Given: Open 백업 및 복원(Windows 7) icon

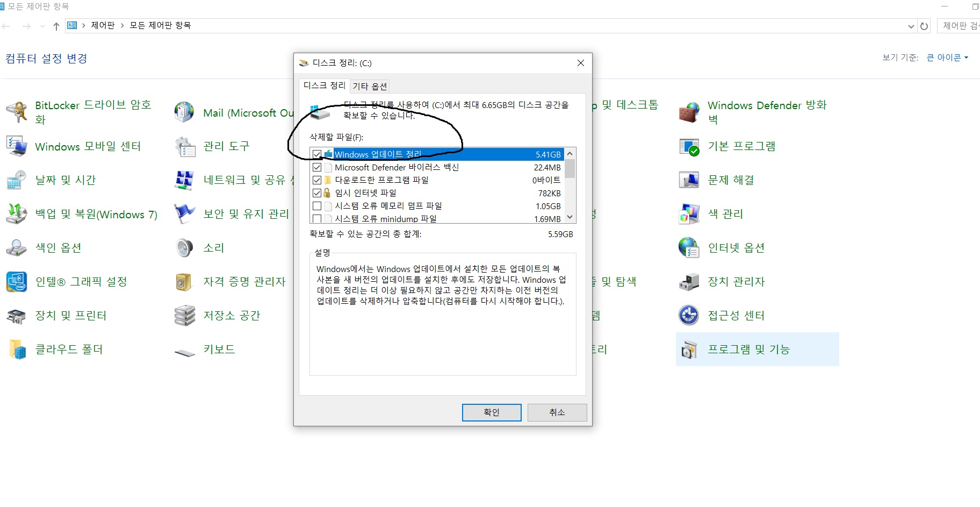Looking at the screenshot, I should click(x=17, y=214).
